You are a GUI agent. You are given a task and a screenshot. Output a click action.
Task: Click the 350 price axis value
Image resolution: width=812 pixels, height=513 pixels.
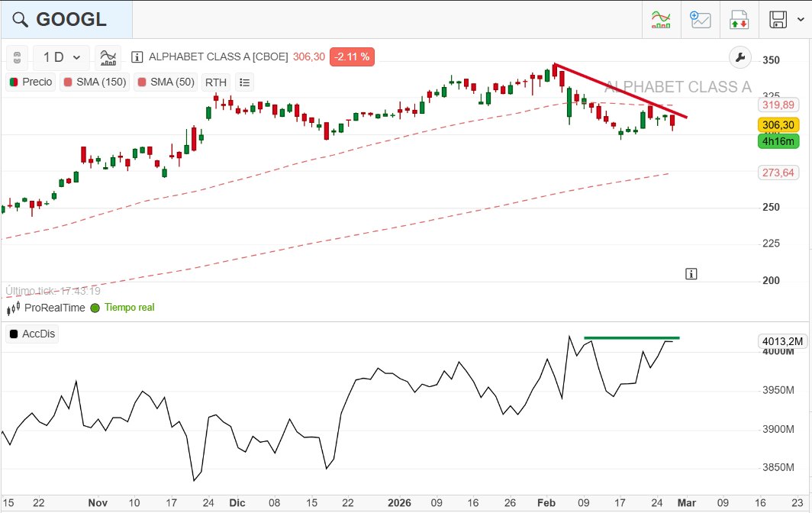771,60
